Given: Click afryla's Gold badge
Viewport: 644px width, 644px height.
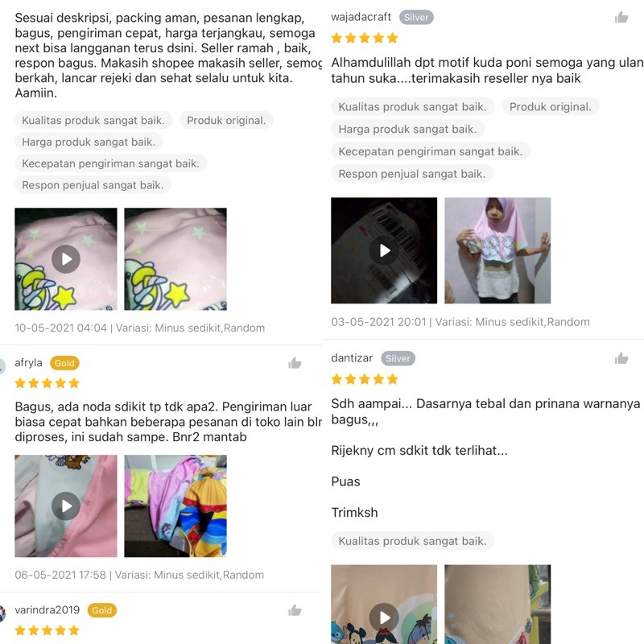Looking at the screenshot, I should (x=64, y=363).
